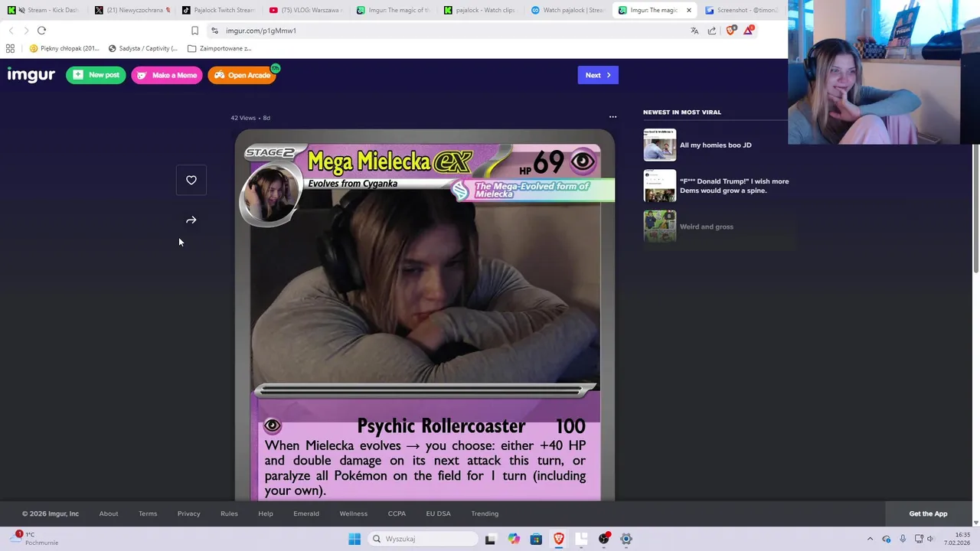Open the post options three-dot menu
Image resolution: width=980 pixels, height=551 pixels.
(x=612, y=117)
